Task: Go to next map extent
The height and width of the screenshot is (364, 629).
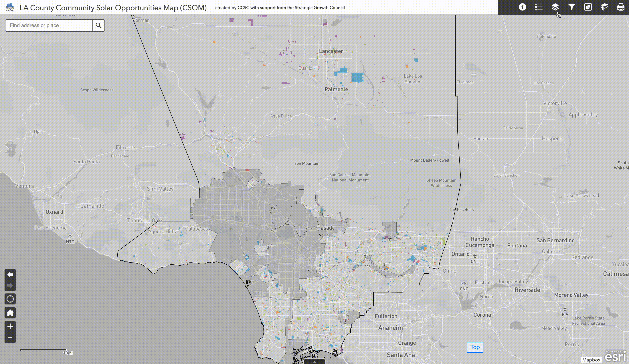Action: click(10, 285)
